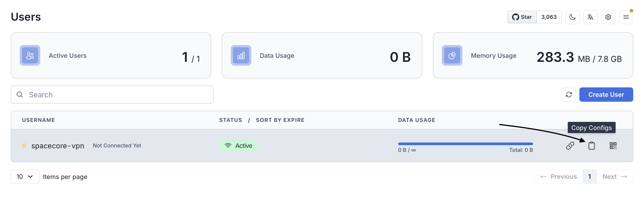Open the Active status dropdown for spacecore-vpn
This screenshot has width=644, height=220.
click(x=238, y=146)
